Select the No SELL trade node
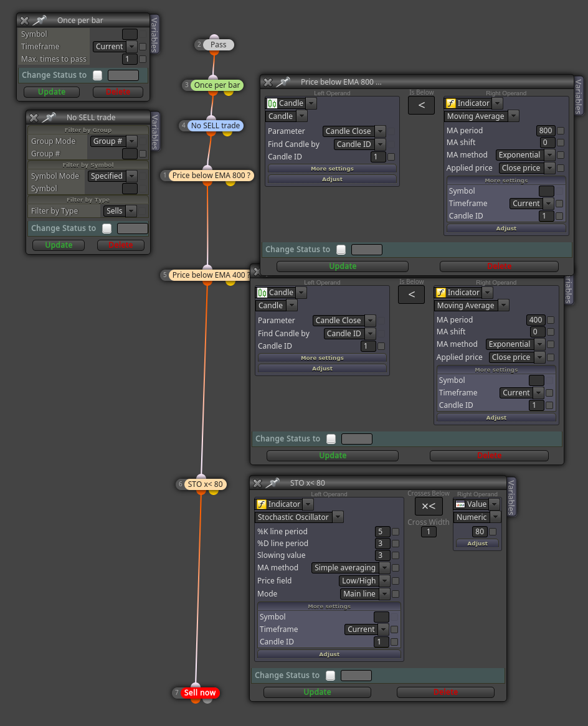The image size is (588, 726). click(216, 126)
